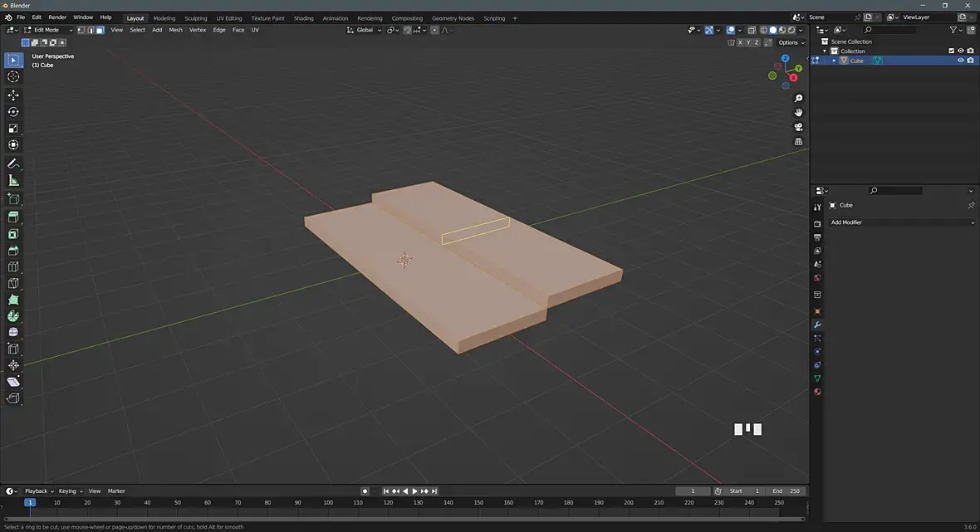Click the End frame field
Image resolution: width=980 pixels, height=532 pixels.
pos(786,491)
